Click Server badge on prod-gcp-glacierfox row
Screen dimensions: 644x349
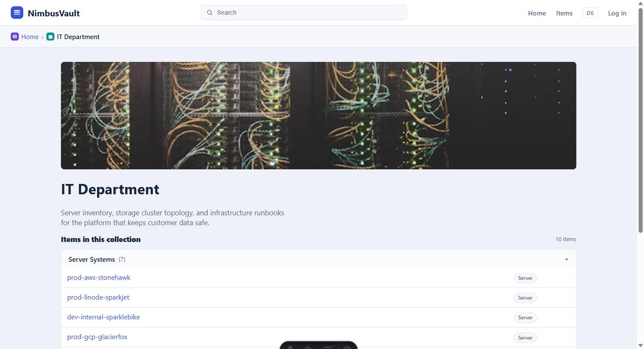click(x=525, y=337)
